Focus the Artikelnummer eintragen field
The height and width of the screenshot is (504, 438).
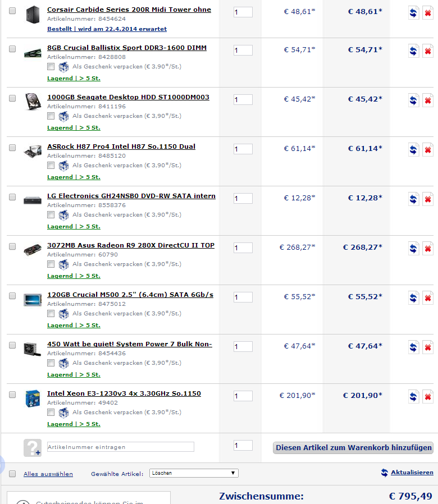[121, 447]
